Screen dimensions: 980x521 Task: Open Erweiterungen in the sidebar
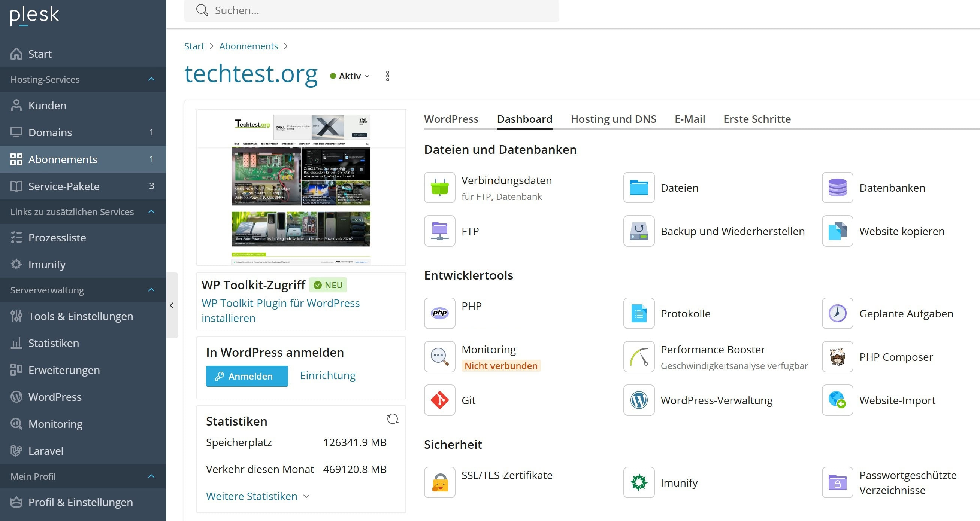83,370
